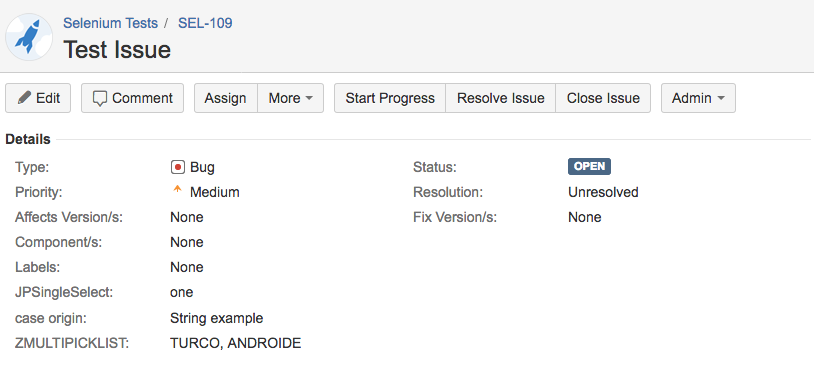Click the rocket project avatar icon
Image resolution: width=814 pixels, height=381 pixels.
click(29, 37)
